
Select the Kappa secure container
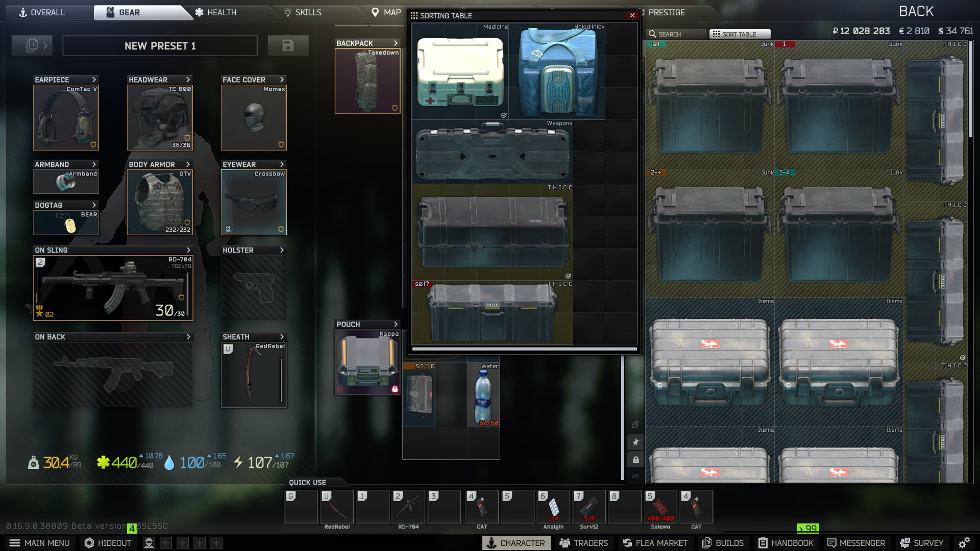[x=367, y=362]
